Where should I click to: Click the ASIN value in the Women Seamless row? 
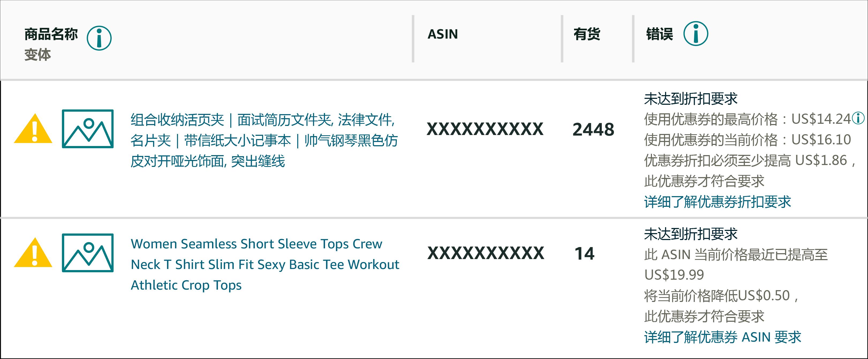[486, 253]
